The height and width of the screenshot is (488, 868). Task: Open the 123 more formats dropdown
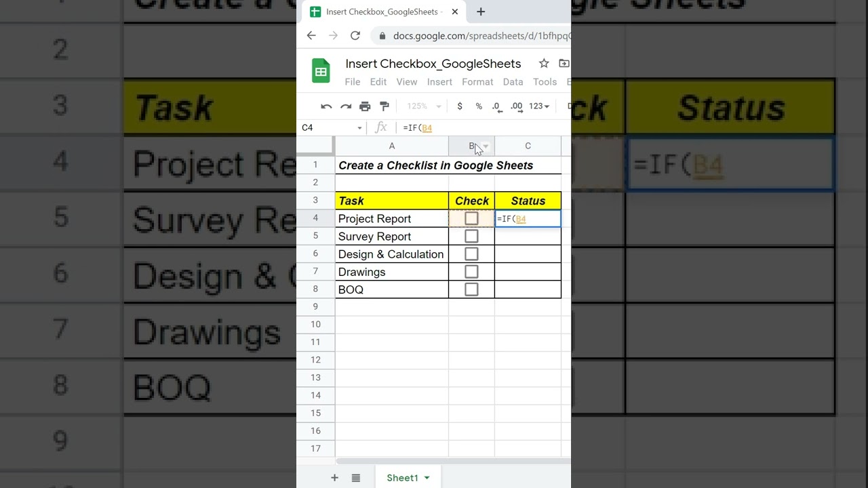539,106
